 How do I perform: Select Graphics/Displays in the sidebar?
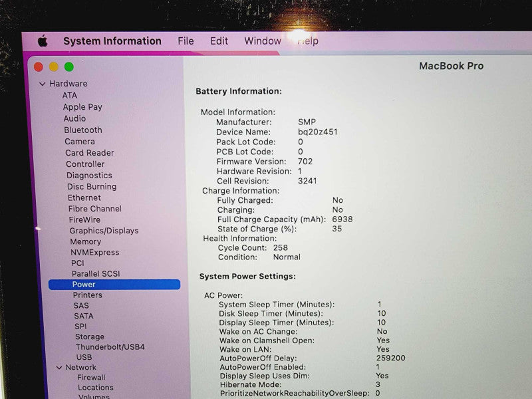click(x=104, y=231)
